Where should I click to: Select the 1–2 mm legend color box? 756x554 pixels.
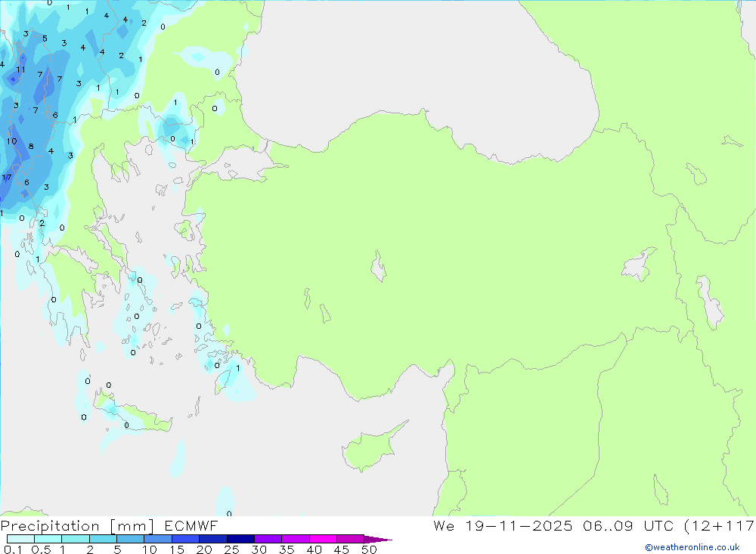click(x=75, y=539)
